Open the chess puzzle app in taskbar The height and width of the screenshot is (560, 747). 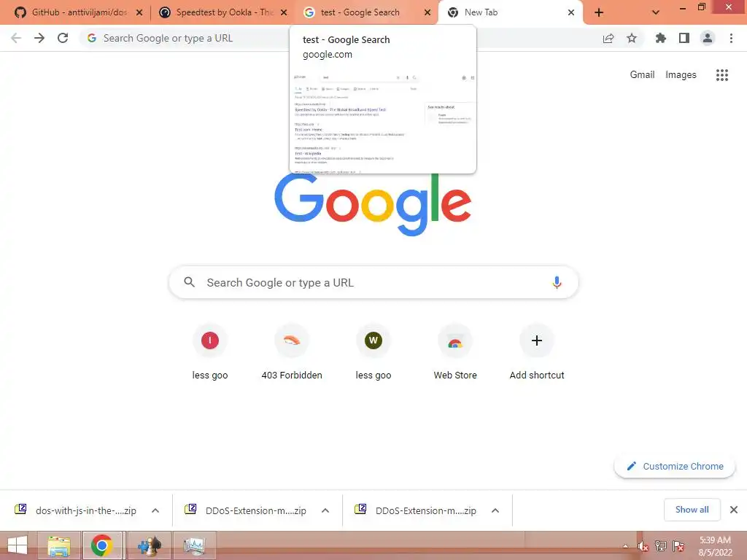150,545
